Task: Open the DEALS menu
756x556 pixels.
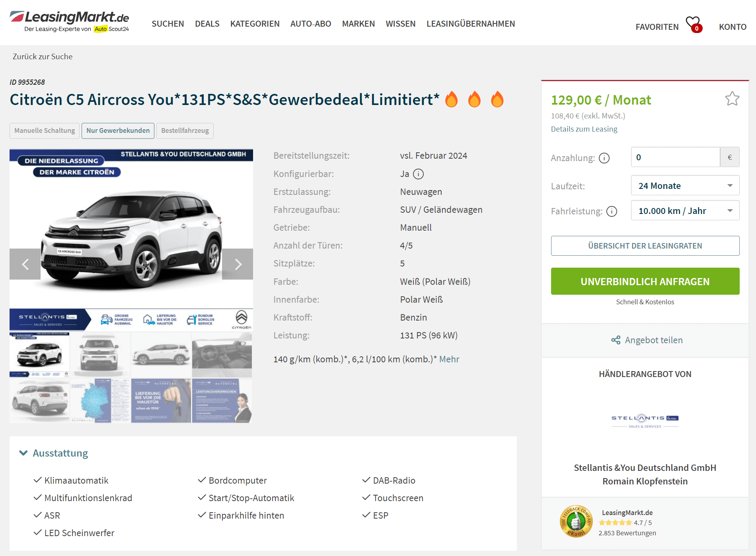Action: coord(207,24)
